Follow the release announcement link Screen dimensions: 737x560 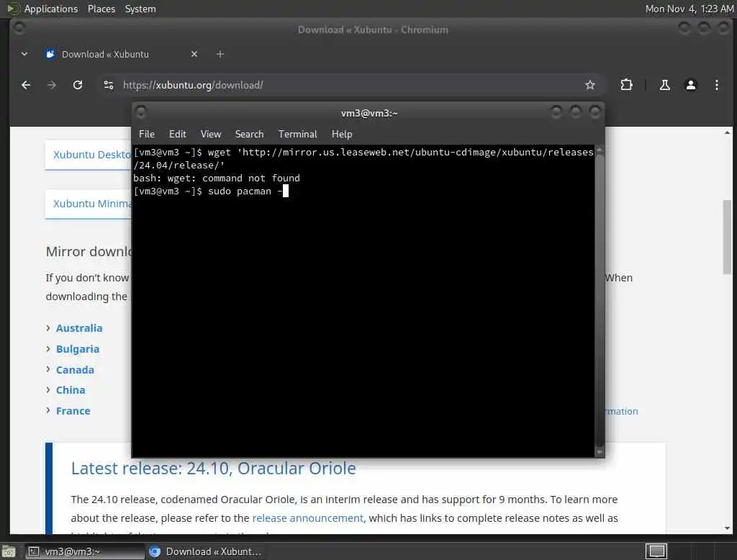307,518
